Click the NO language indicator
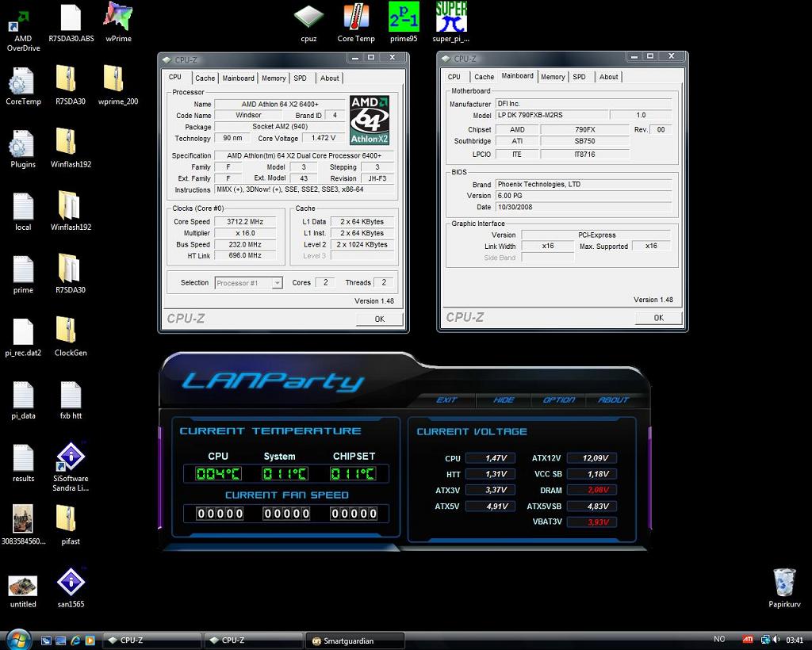Screen dimensions: 812x650 click(719, 639)
